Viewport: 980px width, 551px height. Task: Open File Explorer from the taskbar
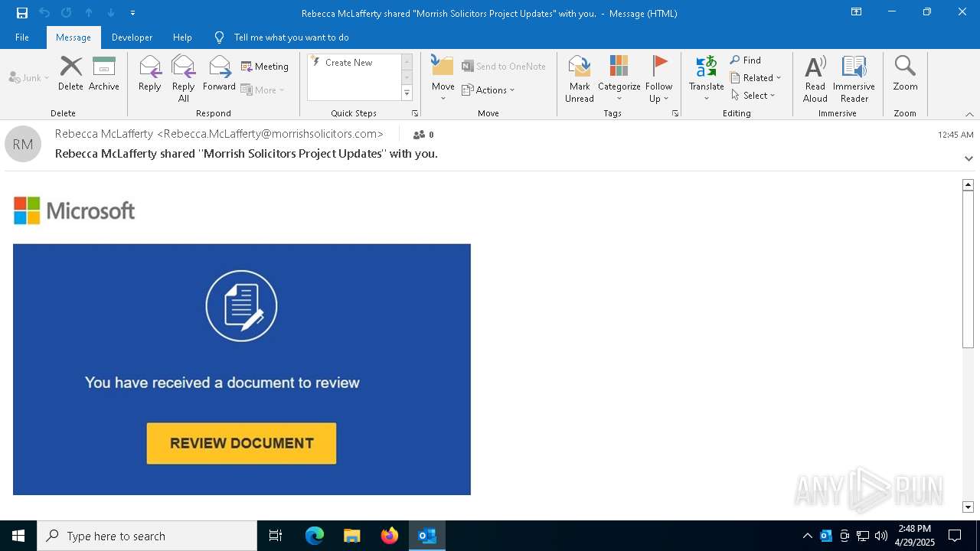coord(352,536)
